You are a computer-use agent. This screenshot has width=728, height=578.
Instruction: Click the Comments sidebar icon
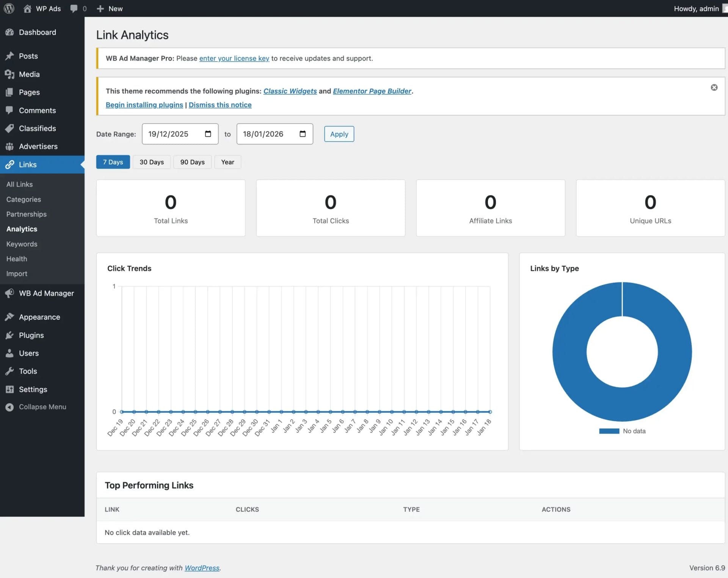tap(9, 110)
